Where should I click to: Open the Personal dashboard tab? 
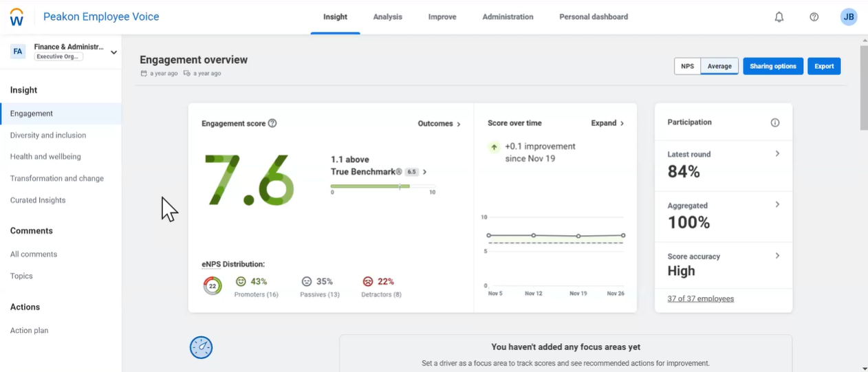click(x=594, y=17)
